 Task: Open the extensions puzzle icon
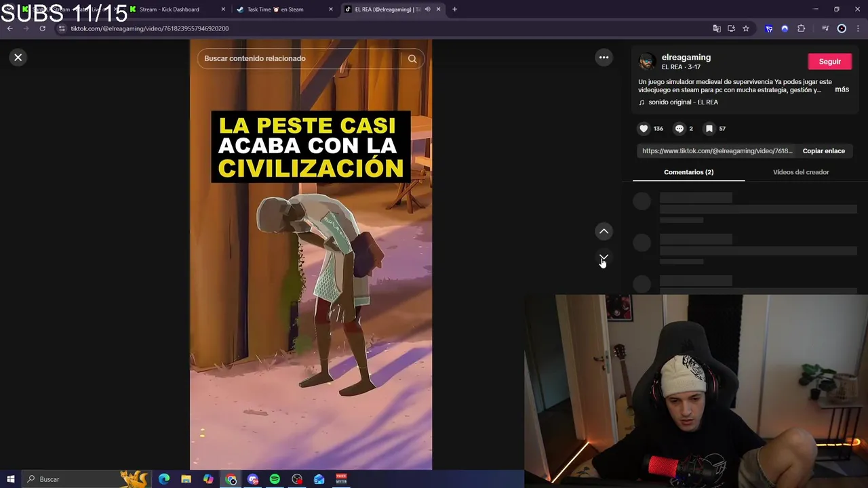pyautogui.click(x=802, y=28)
